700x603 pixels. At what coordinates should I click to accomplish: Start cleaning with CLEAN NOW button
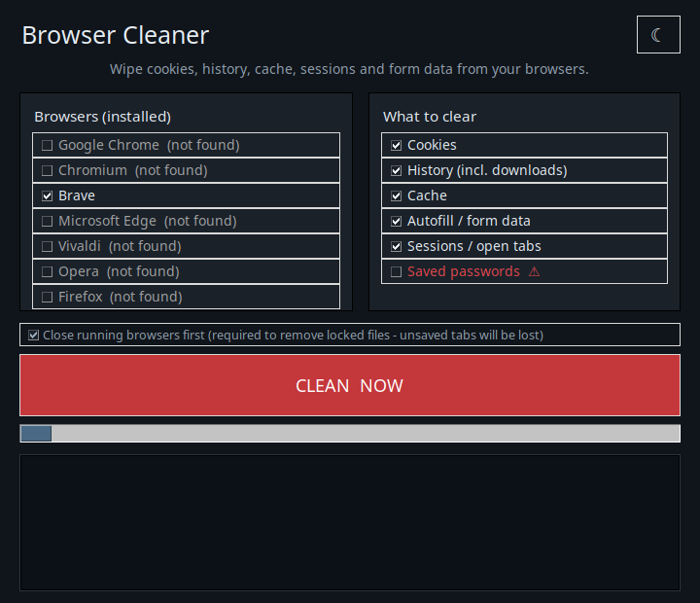pos(350,385)
